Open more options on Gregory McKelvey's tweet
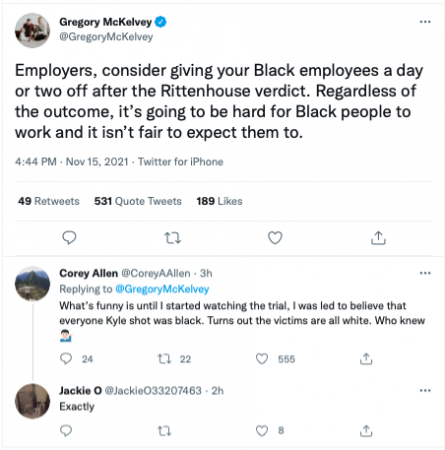The width and height of the screenshot is (445, 450). coord(425,22)
